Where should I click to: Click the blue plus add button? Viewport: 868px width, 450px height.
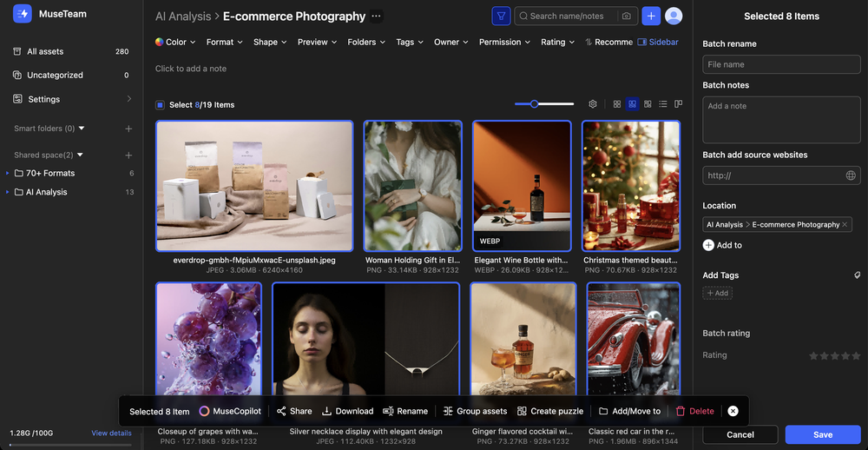pyautogui.click(x=651, y=16)
